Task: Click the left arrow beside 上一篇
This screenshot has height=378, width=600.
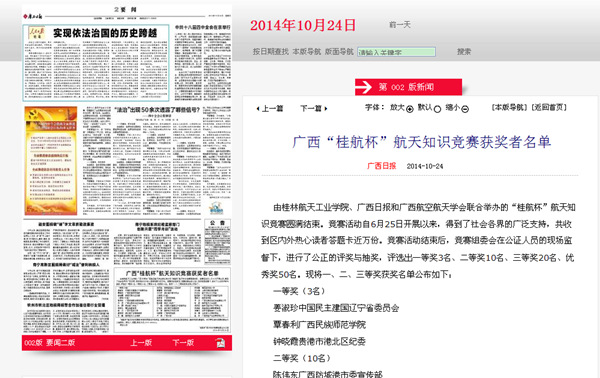Action: tap(258, 109)
